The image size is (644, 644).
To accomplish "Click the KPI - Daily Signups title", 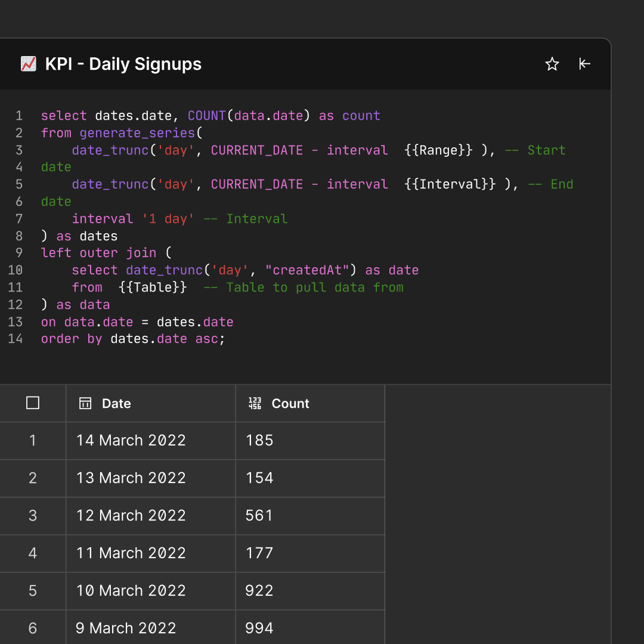I will [x=123, y=64].
